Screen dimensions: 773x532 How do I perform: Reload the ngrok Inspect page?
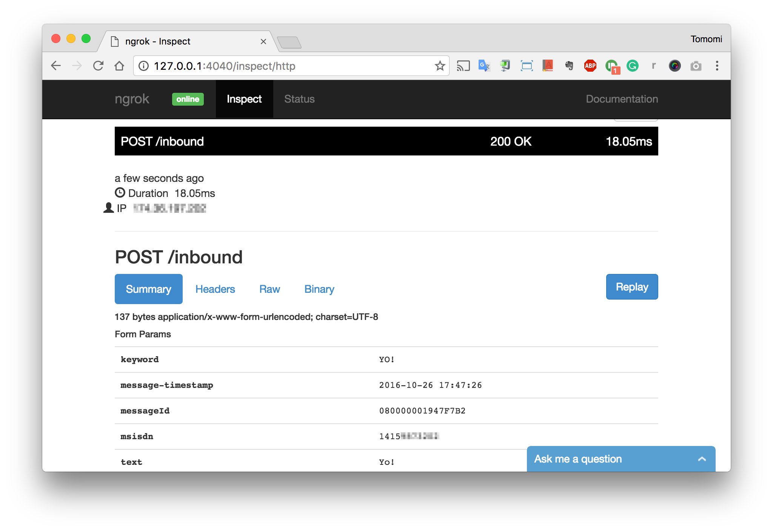click(x=98, y=66)
